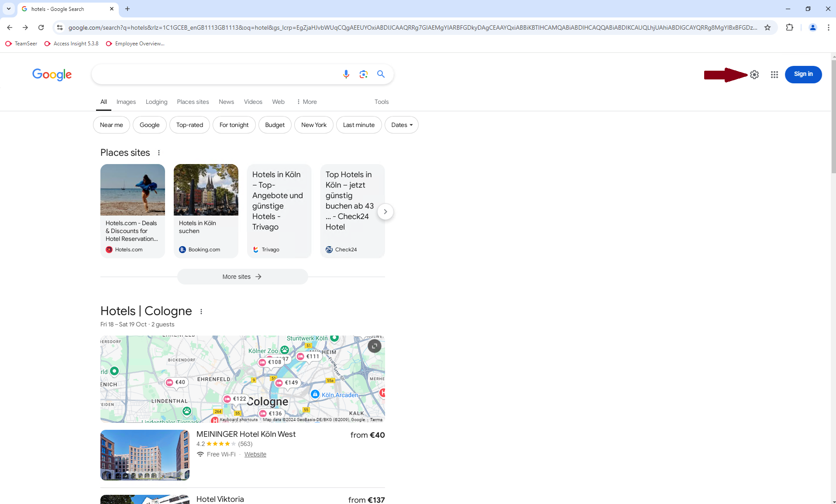Select the New York filter chip

pos(314,125)
